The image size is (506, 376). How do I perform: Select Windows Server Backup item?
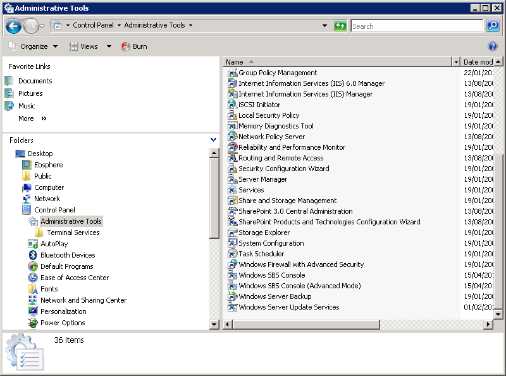coord(275,297)
